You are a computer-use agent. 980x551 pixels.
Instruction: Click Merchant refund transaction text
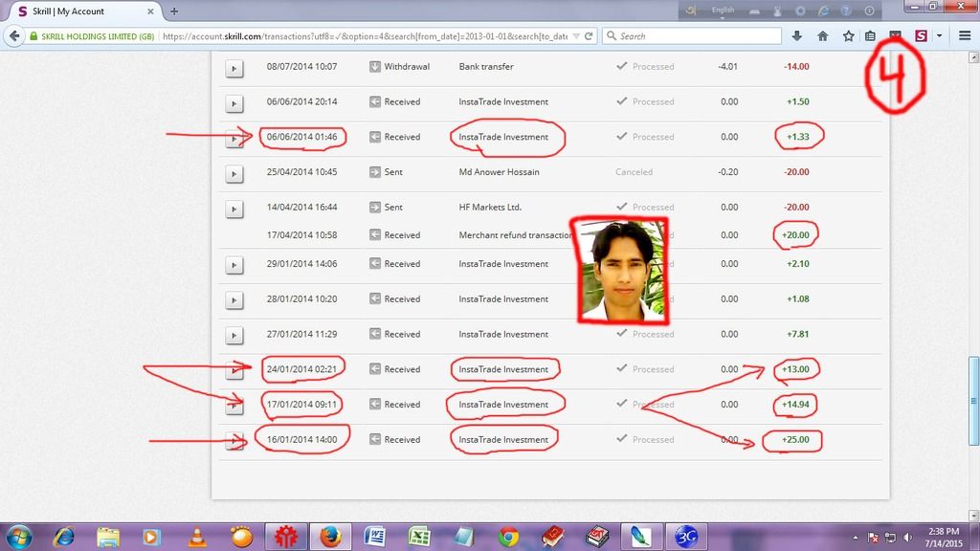[516, 235]
